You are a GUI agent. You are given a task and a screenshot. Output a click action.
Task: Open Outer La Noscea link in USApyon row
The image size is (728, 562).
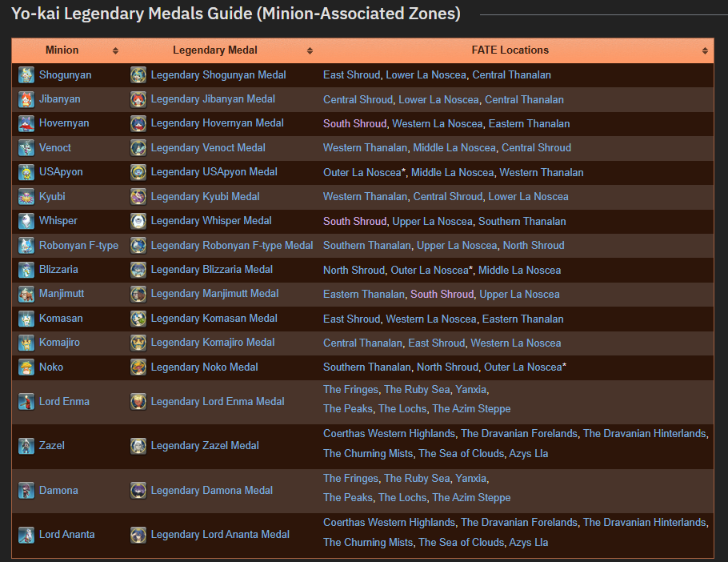pyautogui.click(x=362, y=172)
